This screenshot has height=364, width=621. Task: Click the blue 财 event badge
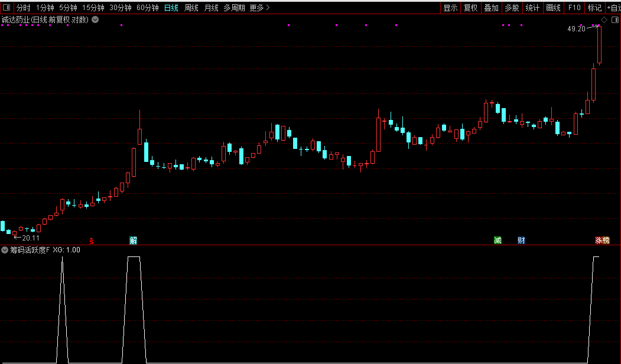click(x=521, y=240)
